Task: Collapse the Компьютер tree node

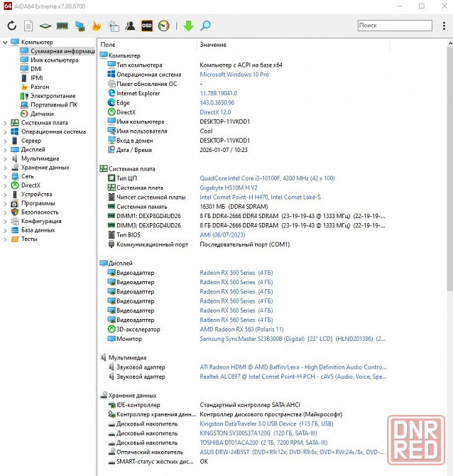Action: coord(6,43)
